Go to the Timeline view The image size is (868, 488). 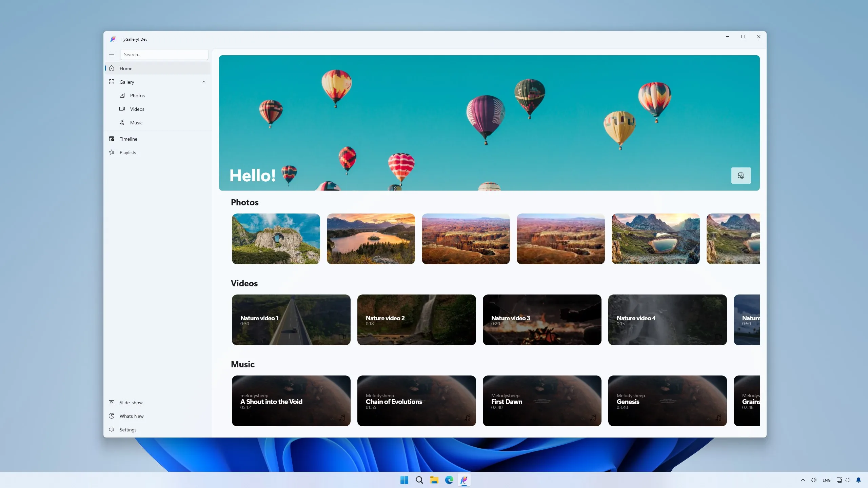tap(157, 139)
